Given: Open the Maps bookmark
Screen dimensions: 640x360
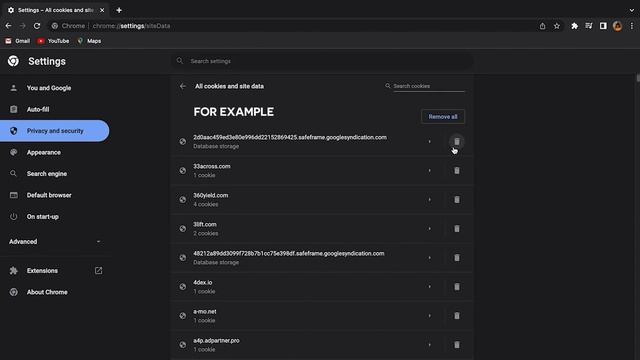Looking at the screenshot, I should (89, 41).
